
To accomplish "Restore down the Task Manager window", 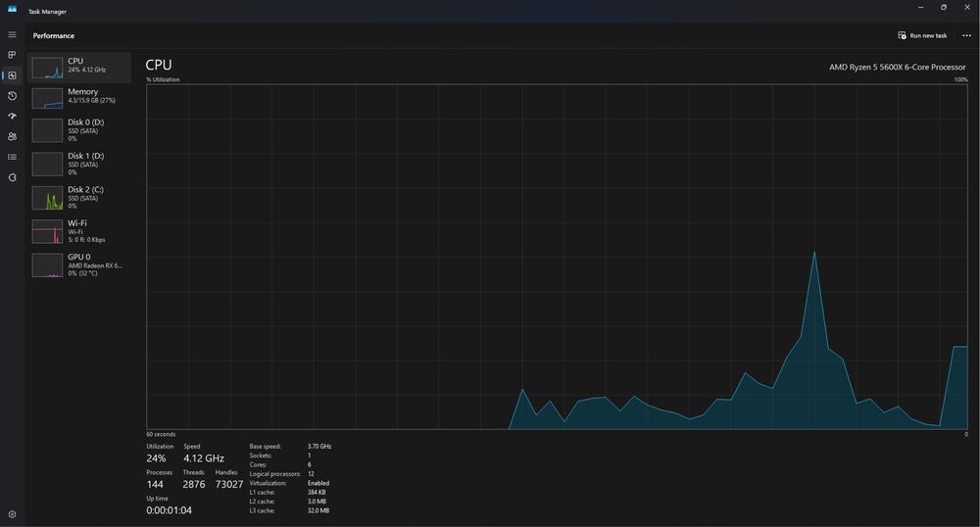I will (x=944, y=8).
